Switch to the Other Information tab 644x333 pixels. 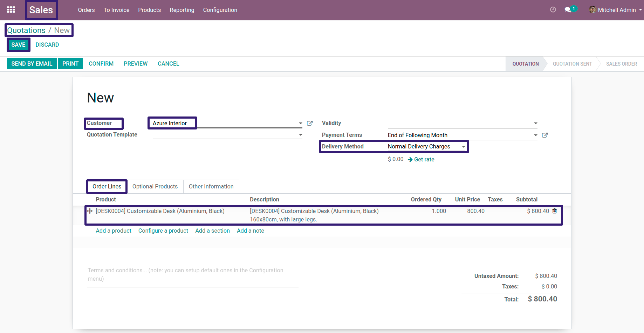tap(211, 186)
